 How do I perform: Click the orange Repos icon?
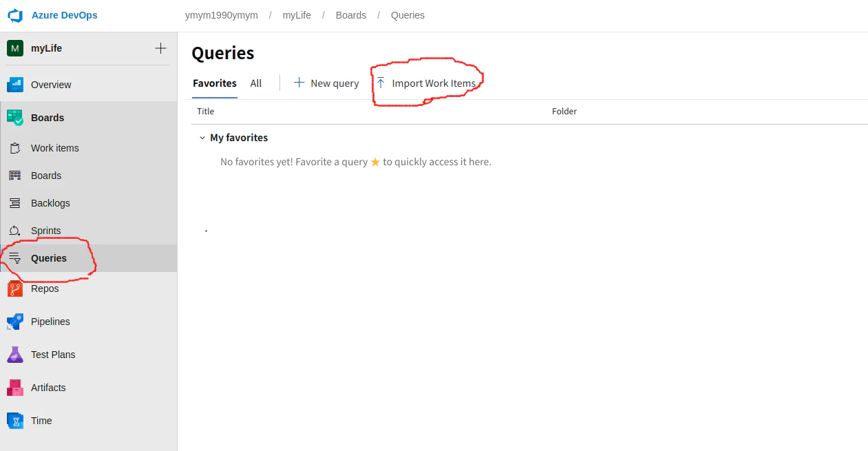15,289
